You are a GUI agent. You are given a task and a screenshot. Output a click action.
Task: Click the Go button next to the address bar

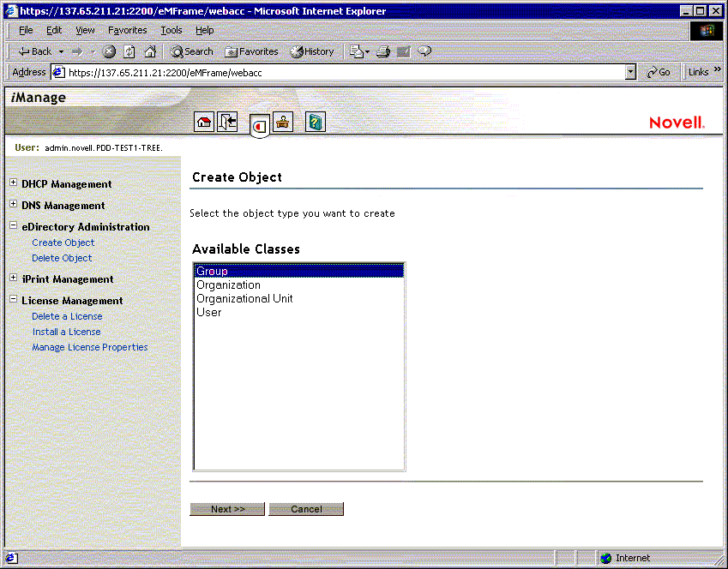coord(659,72)
